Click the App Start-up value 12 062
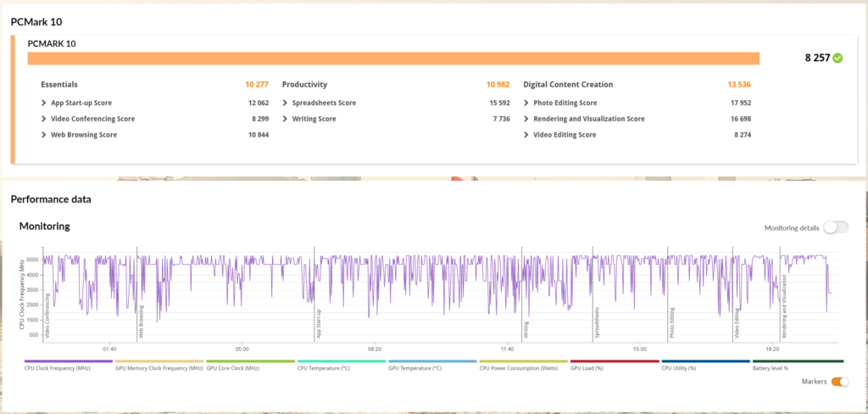 (x=259, y=103)
